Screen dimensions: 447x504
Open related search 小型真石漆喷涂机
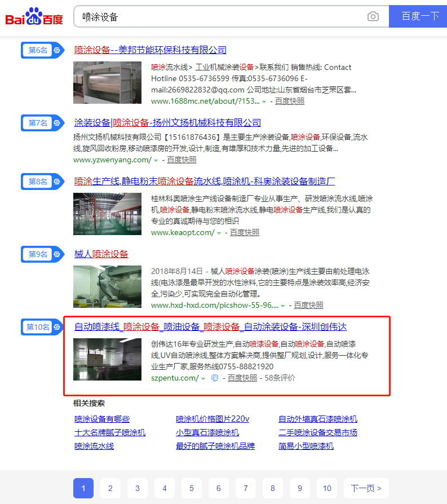click(x=207, y=432)
